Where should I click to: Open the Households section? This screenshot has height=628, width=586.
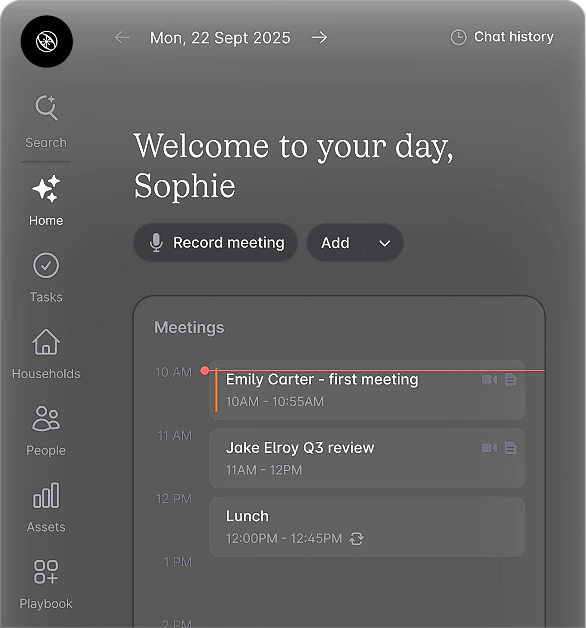[46, 354]
